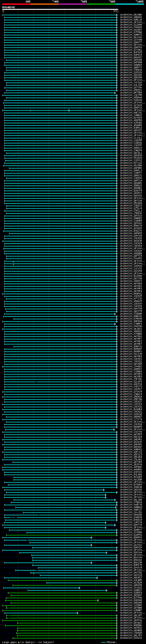Viewport: 146px width, 644px height.
Task: Click the cyan ~100% identity legend segment
Action: (x=130, y=4)
